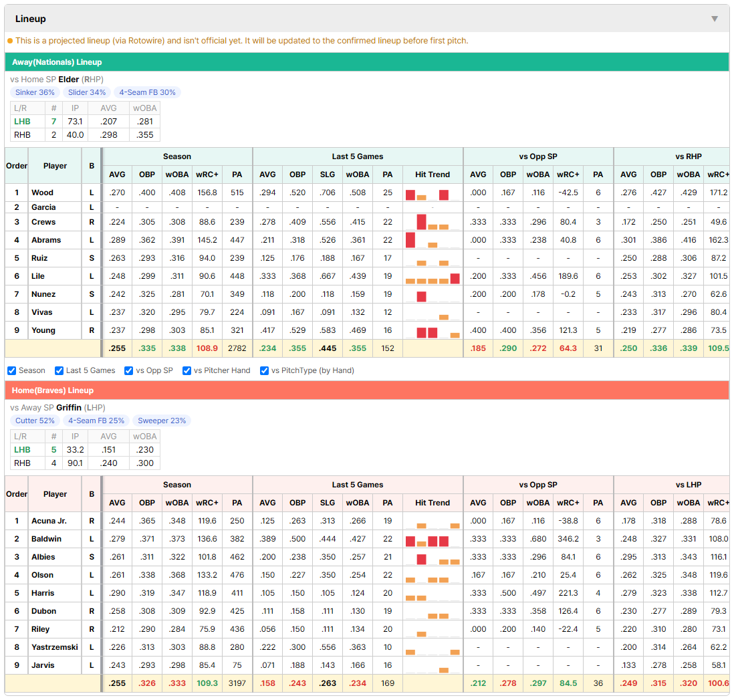Image resolution: width=734 pixels, height=700 pixels.
Task: Click the orange projected lineup notice dot
Action: pos(10,41)
